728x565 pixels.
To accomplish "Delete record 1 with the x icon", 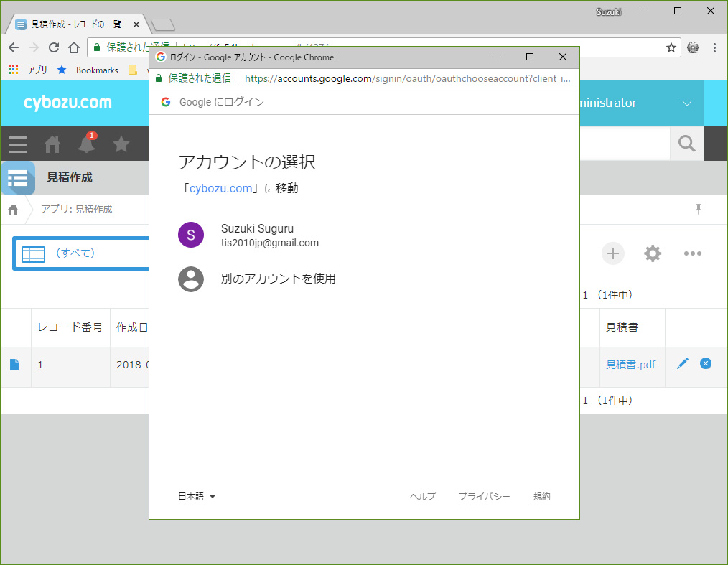I will point(705,363).
